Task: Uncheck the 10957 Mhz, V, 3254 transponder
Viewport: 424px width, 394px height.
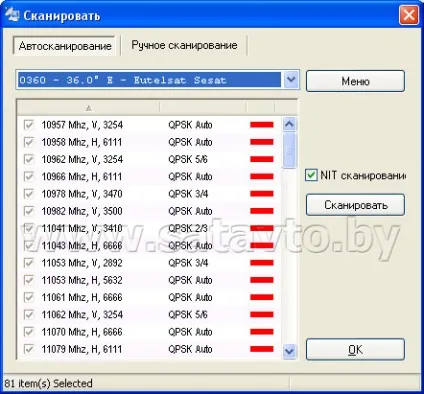Action: [29, 125]
